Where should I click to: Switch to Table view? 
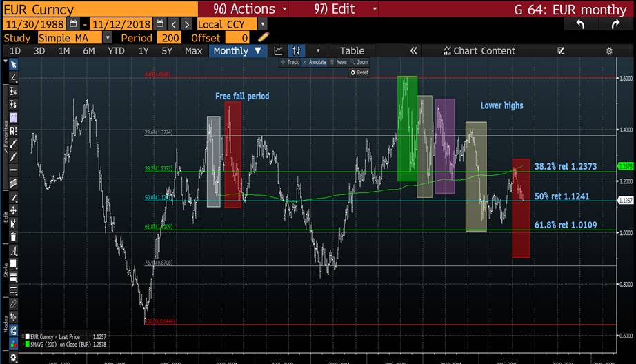pos(352,51)
